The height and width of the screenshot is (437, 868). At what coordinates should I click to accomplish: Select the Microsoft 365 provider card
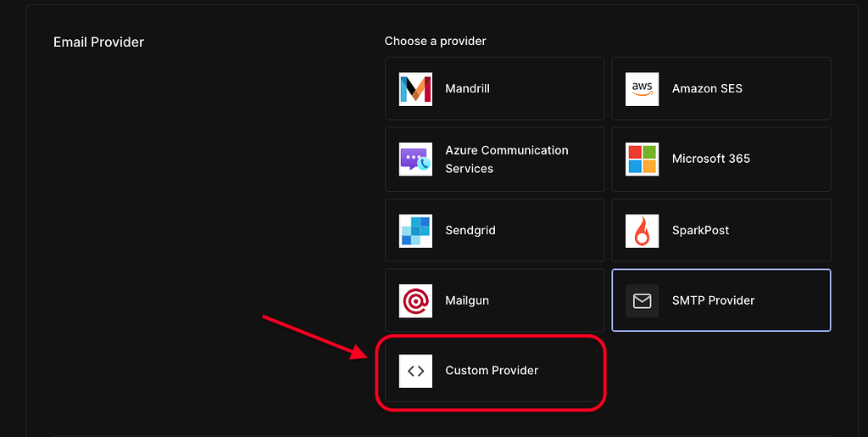point(721,159)
